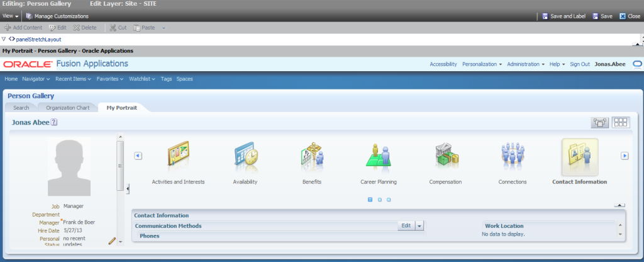
Task: Open the Watchlist menu
Action: tap(142, 79)
